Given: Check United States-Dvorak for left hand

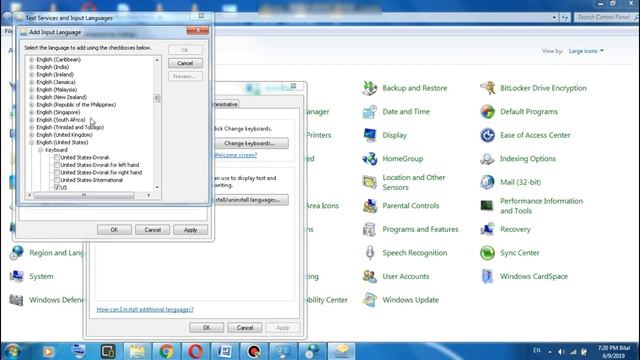Looking at the screenshot, I should coord(57,165).
